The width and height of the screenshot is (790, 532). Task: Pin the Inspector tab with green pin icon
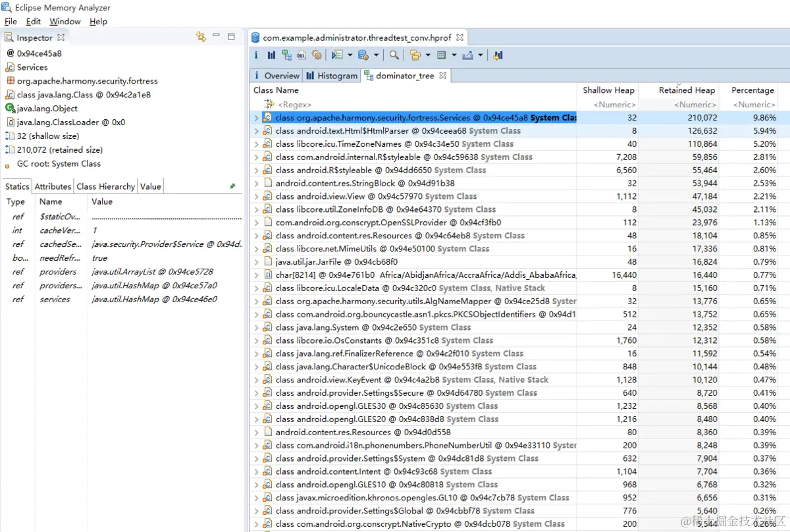(232, 186)
